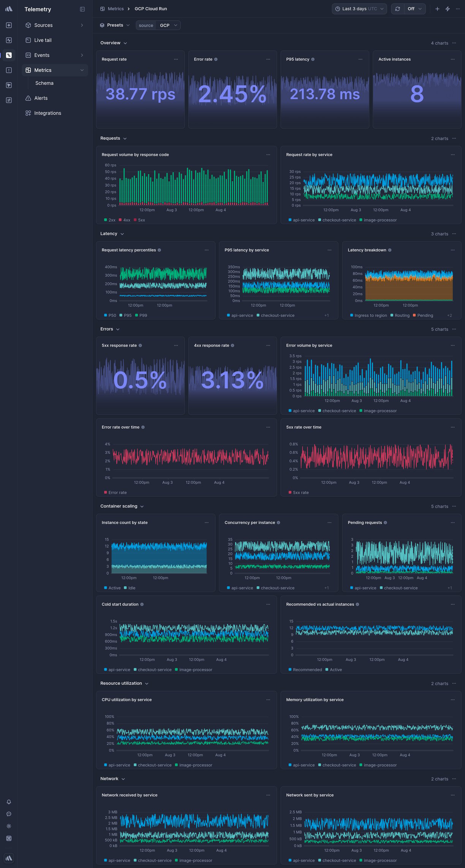Image resolution: width=465 pixels, height=868 pixels.
Task: Show +2 more legend items in Latency breakdown
Action: click(x=449, y=315)
